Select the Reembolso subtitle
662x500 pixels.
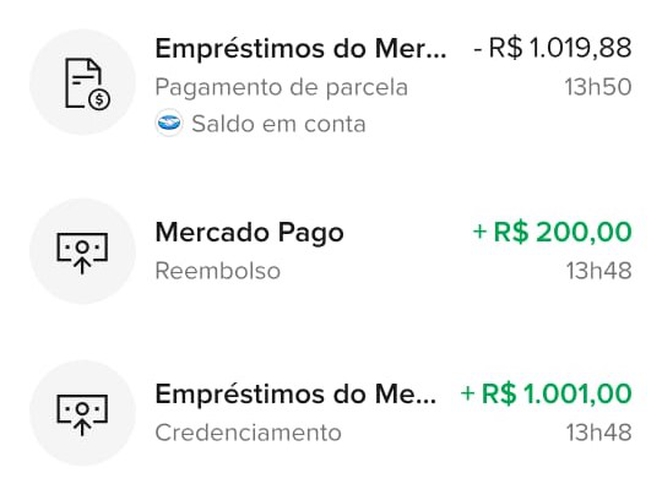pos(217,271)
